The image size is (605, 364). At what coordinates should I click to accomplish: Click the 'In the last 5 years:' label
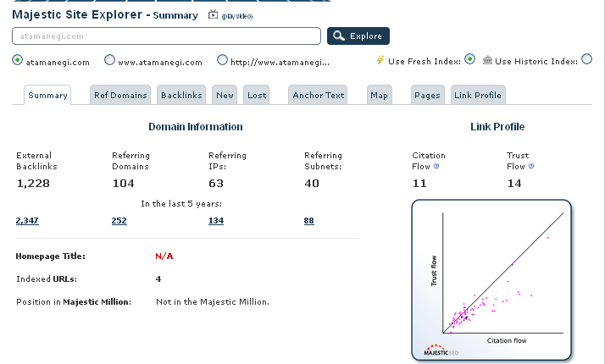pos(181,204)
